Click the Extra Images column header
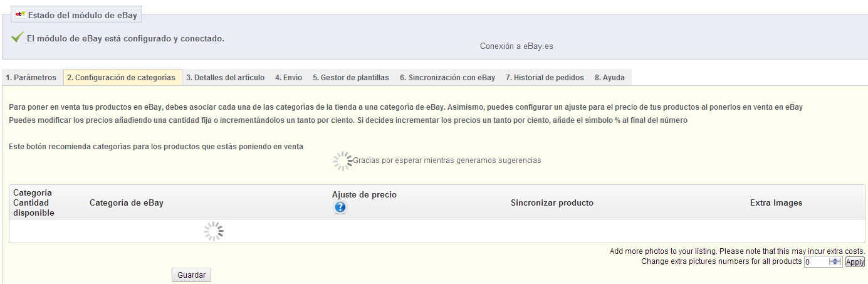The height and width of the screenshot is (284, 868). pyautogui.click(x=776, y=202)
